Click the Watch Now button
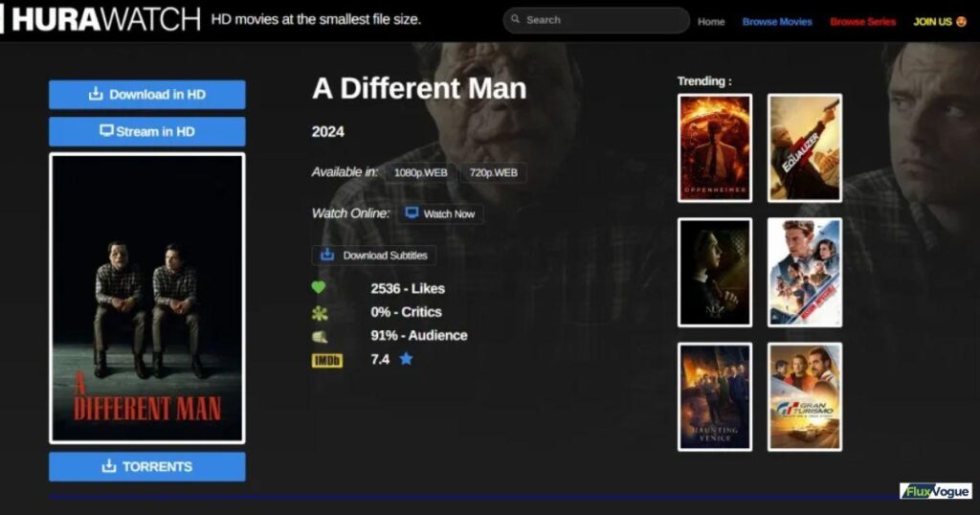 440,213
